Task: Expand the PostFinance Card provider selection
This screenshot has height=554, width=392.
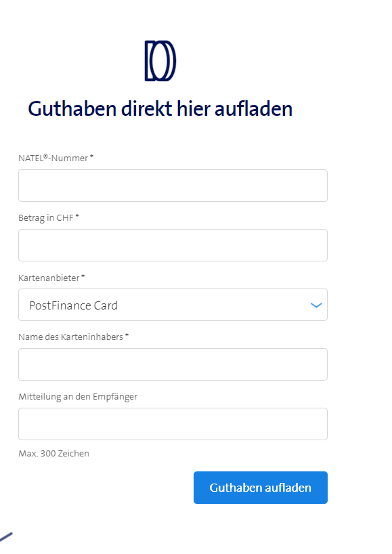Action: (x=173, y=305)
